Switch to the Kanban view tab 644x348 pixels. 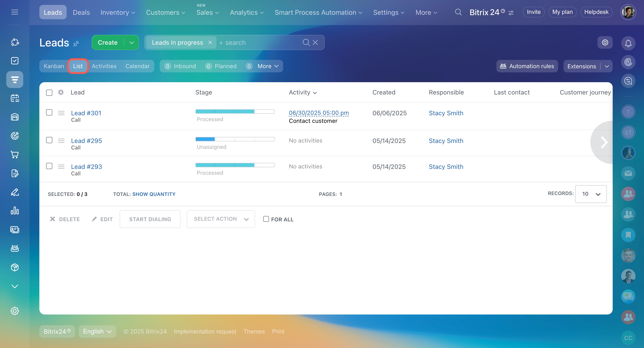pyautogui.click(x=54, y=66)
